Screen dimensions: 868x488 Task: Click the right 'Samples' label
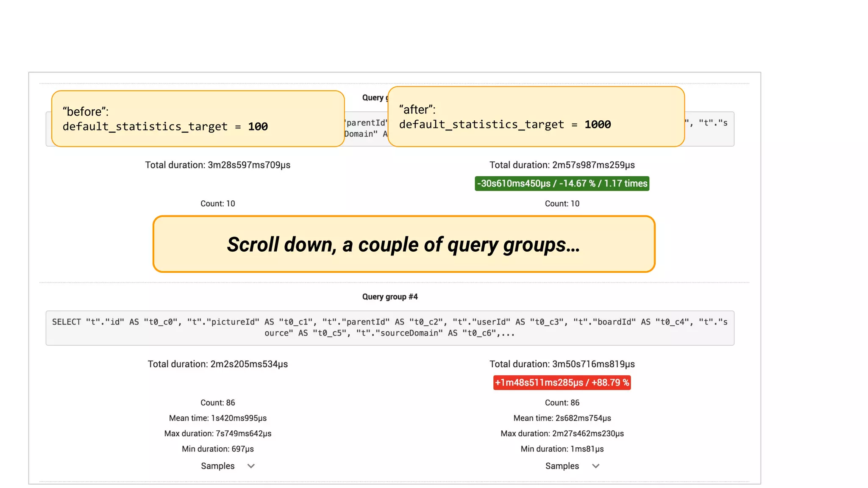(562, 466)
